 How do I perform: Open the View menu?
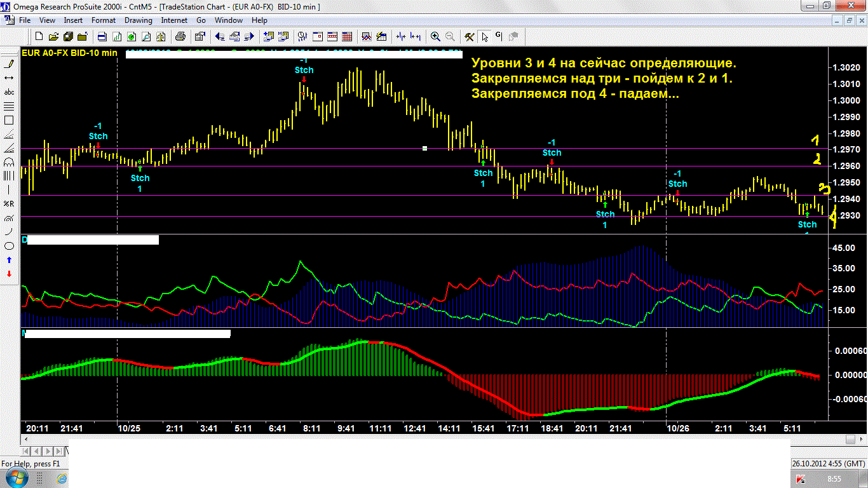47,20
